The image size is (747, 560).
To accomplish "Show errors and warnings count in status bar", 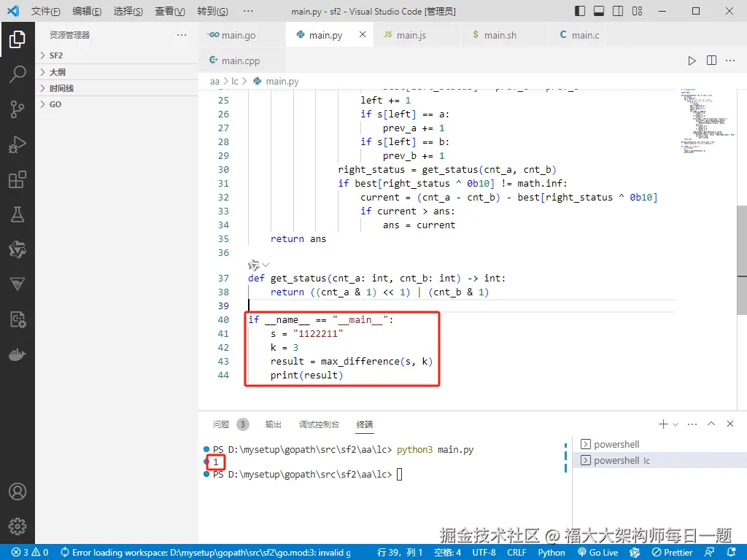I will tap(30, 553).
